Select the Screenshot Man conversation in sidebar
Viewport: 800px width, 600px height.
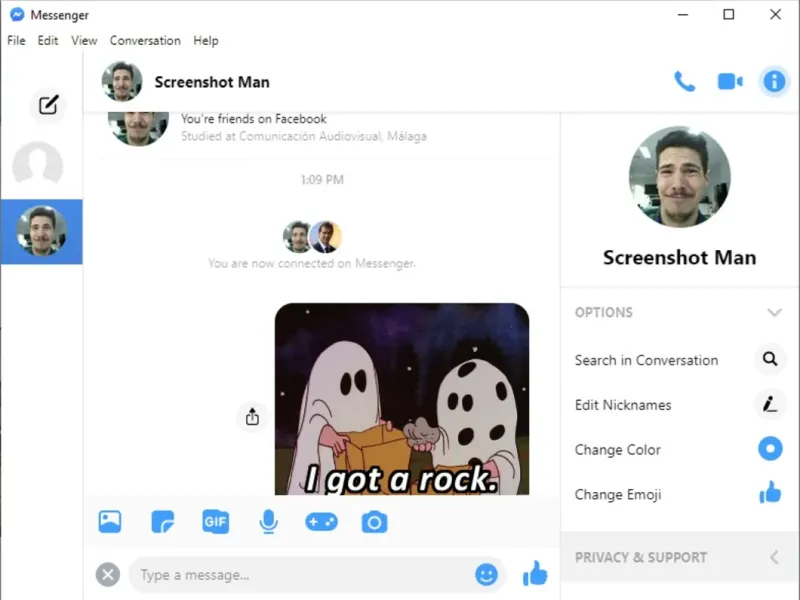coord(41,232)
